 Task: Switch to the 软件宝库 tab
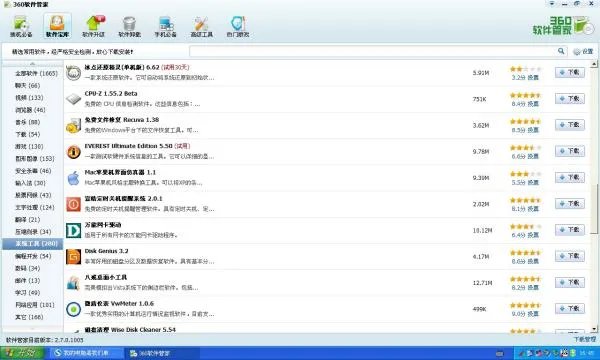pos(57,26)
